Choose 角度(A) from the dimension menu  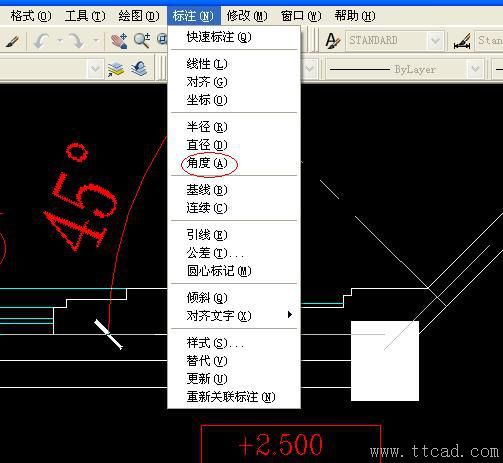[x=207, y=163]
